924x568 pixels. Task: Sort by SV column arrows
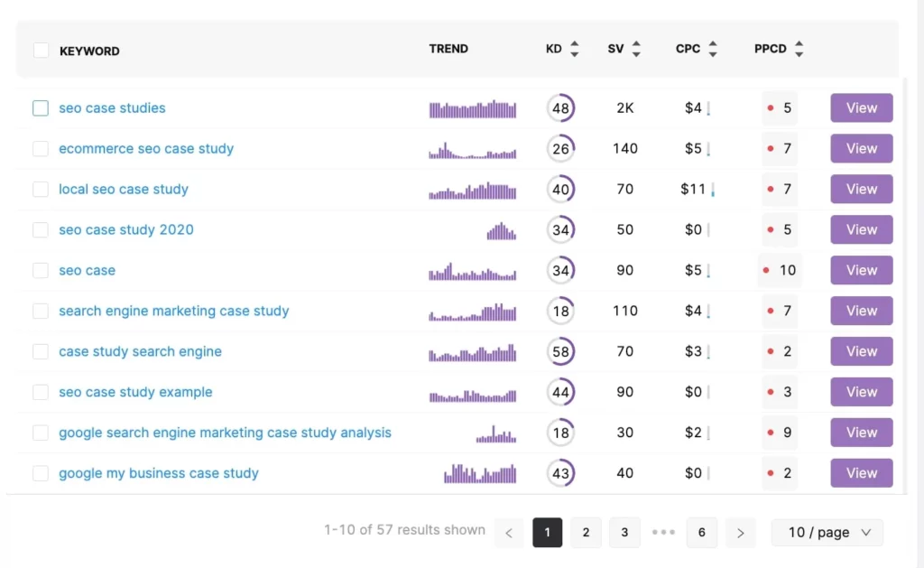point(636,50)
